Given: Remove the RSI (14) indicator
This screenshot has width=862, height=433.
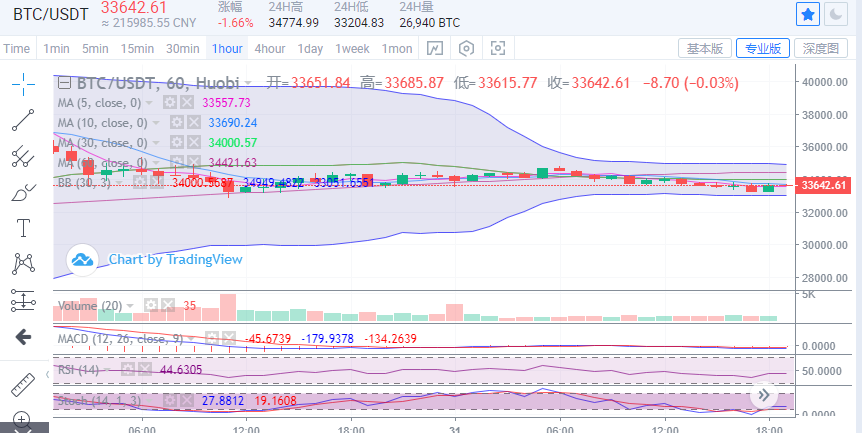Looking at the screenshot, I should tap(146, 370).
